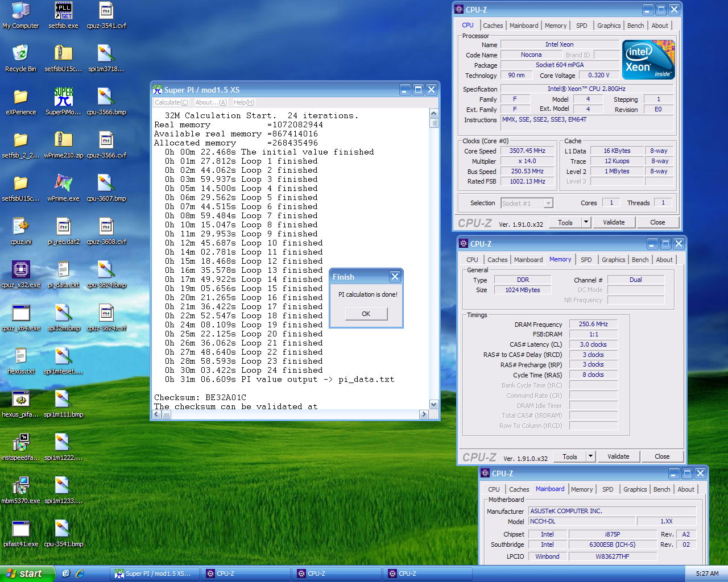This screenshot has width=728, height=582.
Task: Open the pi_data.txt file icon
Action: [63, 275]
